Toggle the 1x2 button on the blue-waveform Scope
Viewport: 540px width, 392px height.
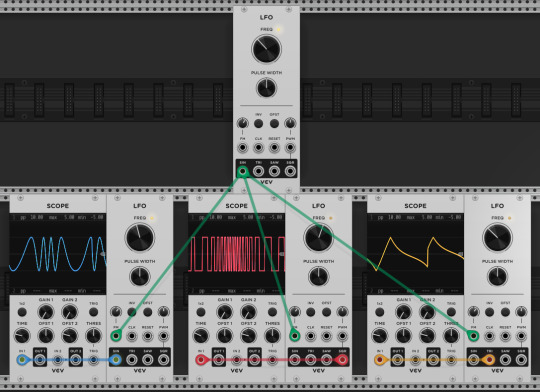pyautogui.click(x=22, y=312)
